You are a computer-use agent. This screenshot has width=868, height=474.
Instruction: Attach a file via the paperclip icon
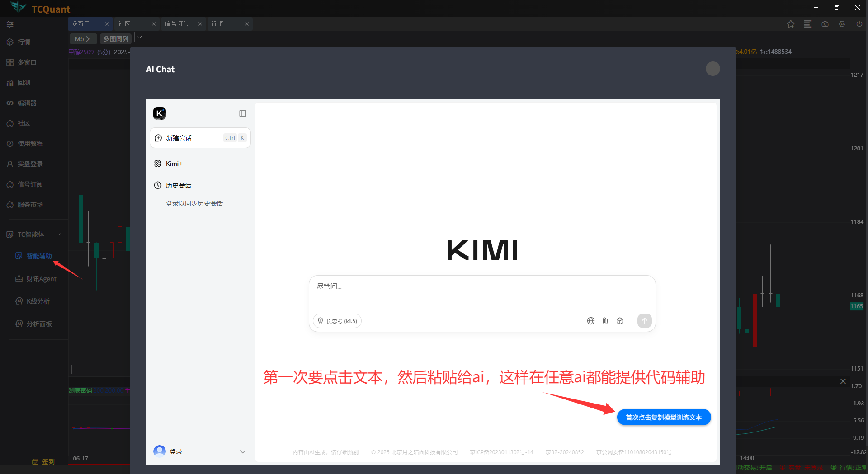coord(605,321)
